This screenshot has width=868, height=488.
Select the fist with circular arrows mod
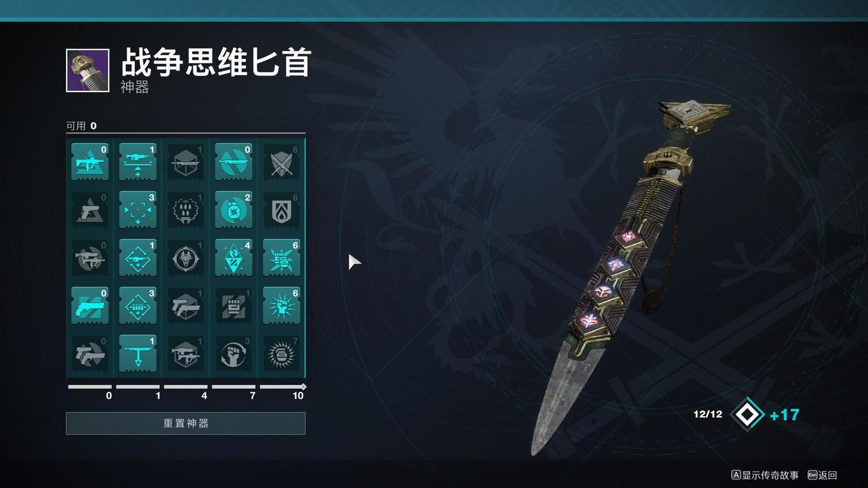pyautogui.click(x=233, y=354)
